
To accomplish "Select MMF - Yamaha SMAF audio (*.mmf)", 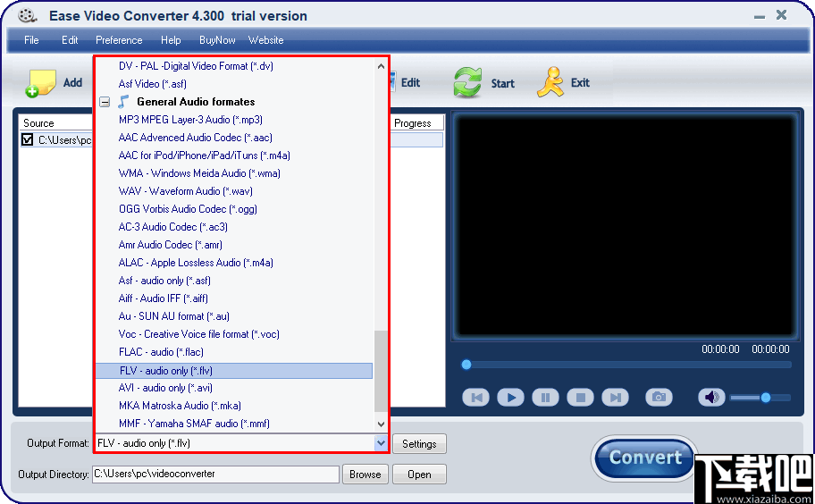I will pos(194,424).
